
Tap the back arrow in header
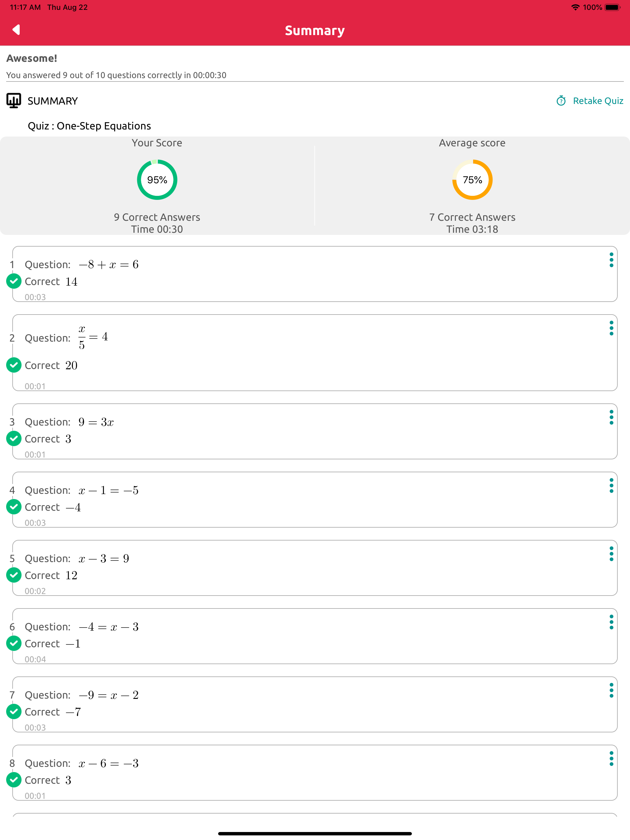(x=16, y=30)
